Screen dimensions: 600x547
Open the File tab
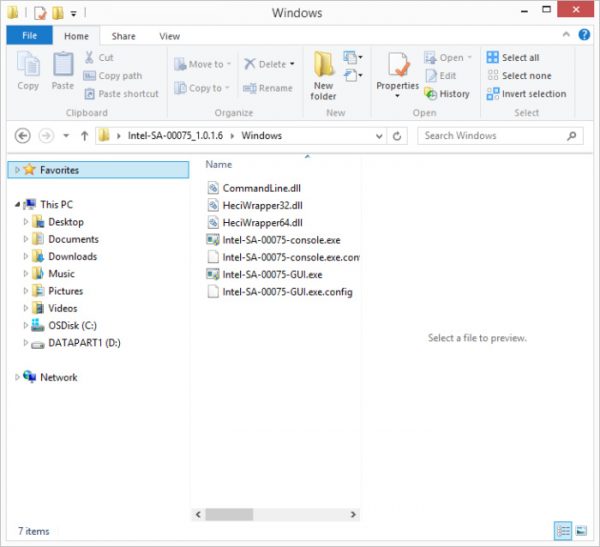point(29,36)
